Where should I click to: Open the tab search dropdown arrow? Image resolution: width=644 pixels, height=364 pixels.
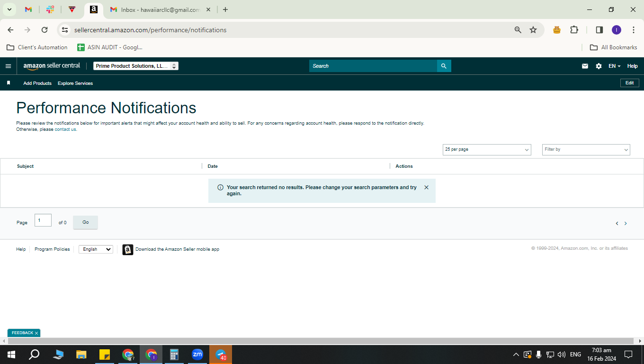pyautogui.click(x=9, y=9)
